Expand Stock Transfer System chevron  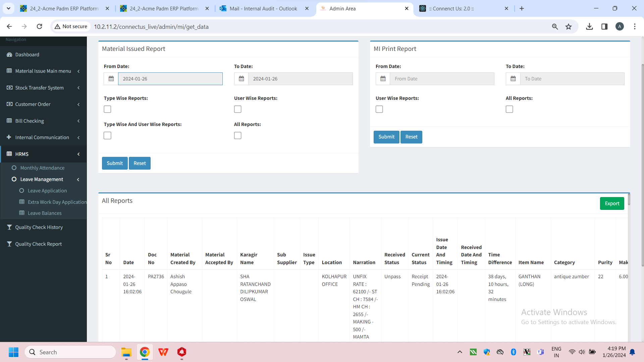point(78,88)
